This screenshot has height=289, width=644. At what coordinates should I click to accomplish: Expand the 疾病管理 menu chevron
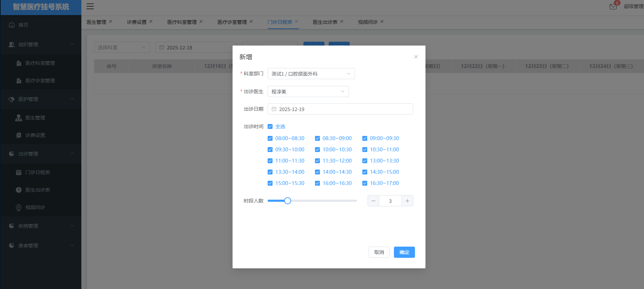pyautogui.click(x=72, y=226)
